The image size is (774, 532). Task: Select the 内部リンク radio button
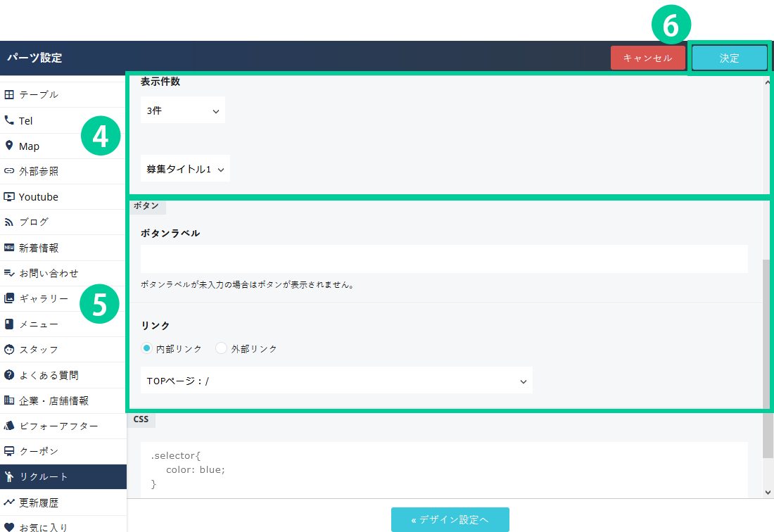click(x=146, y=348)
